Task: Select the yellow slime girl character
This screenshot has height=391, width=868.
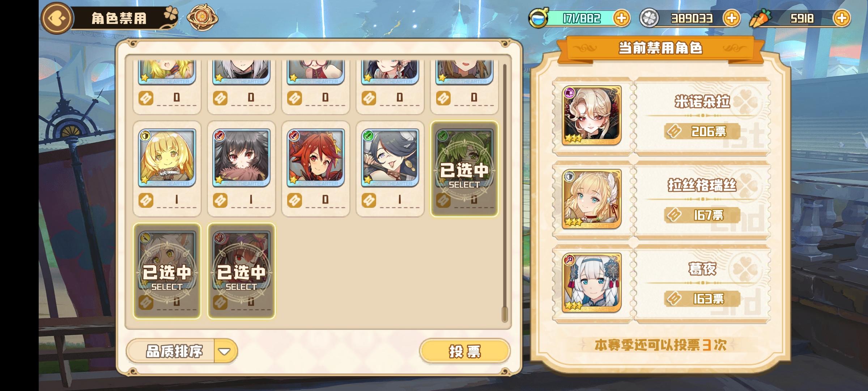Action: pos(167,169)
